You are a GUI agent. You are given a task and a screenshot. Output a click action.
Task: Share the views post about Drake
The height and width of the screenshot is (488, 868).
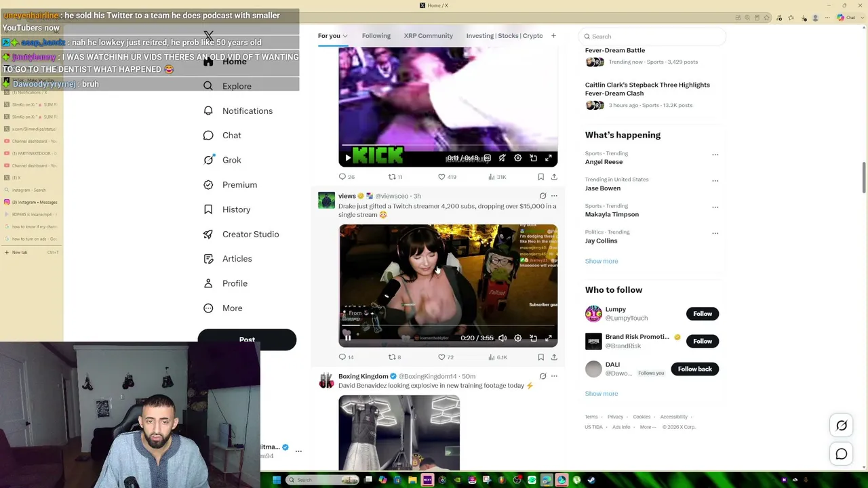pyautogui.click(x=554, y=357)
